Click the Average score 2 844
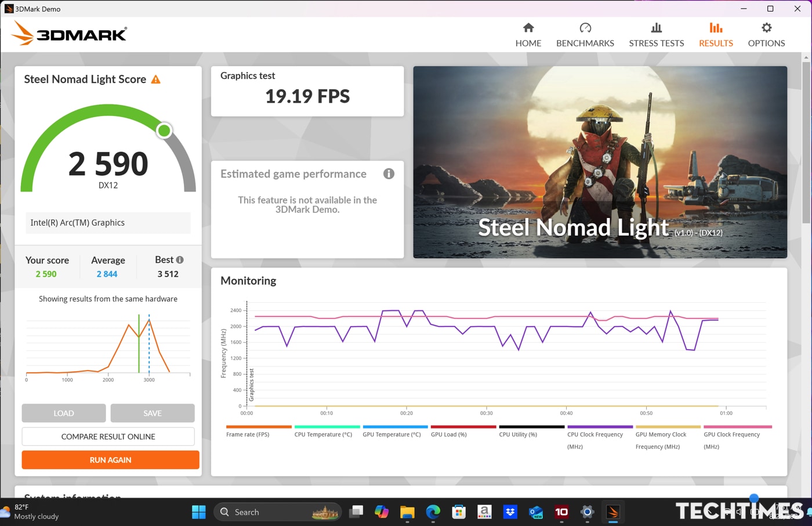 107,274
